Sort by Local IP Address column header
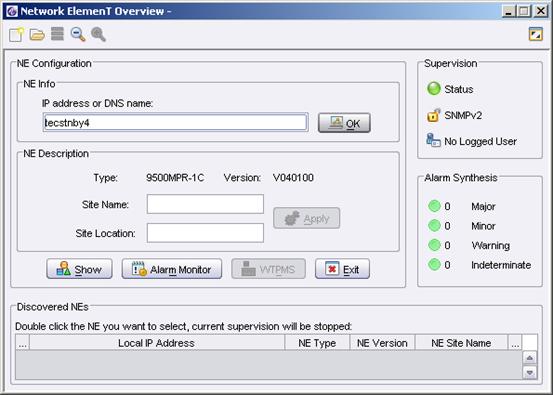 point(157,343)
